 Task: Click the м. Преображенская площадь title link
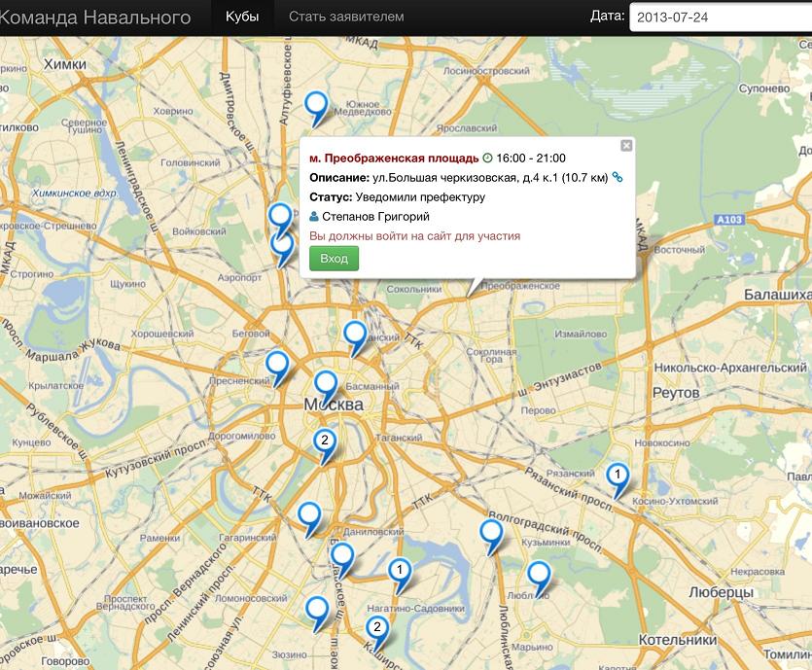394,158
